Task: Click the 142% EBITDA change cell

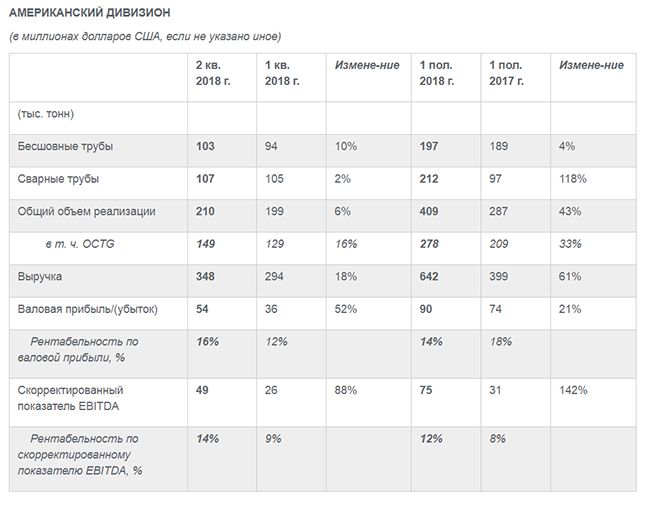Action: [574, 390]
